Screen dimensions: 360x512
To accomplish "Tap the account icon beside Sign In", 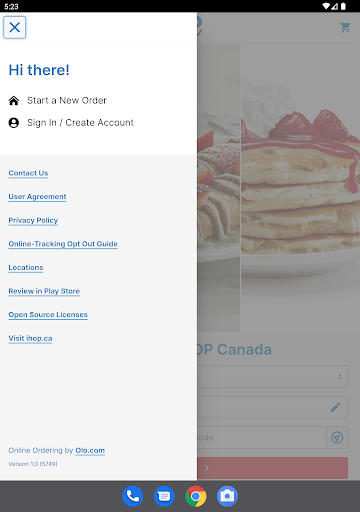I will (14, 123).
